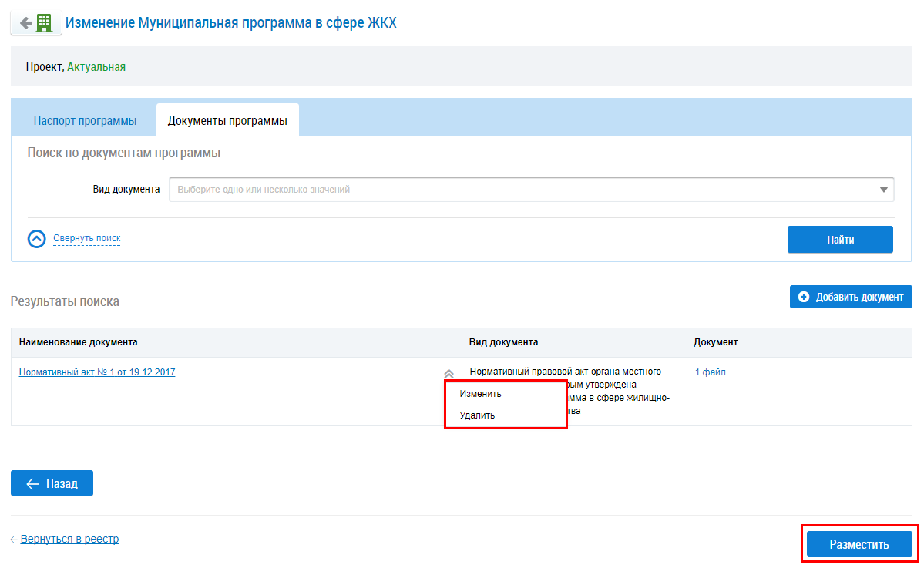Collapse search via Свернуть поиск link

tap(86, 239)
